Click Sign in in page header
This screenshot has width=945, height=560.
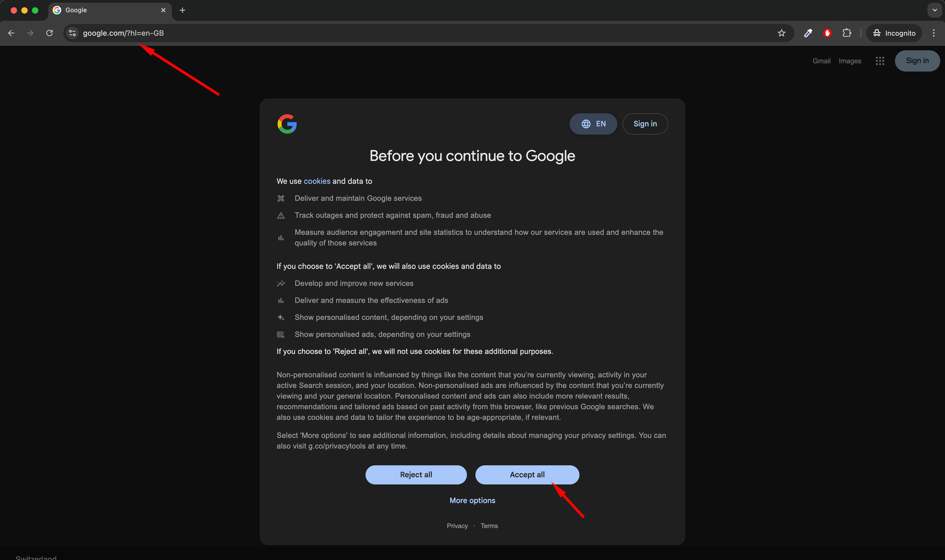(x=917, y=61)
